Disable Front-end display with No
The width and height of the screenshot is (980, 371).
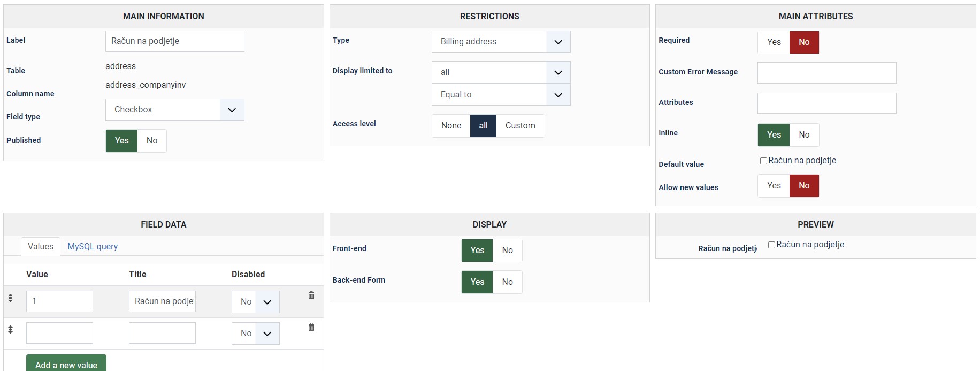(507, 251)
